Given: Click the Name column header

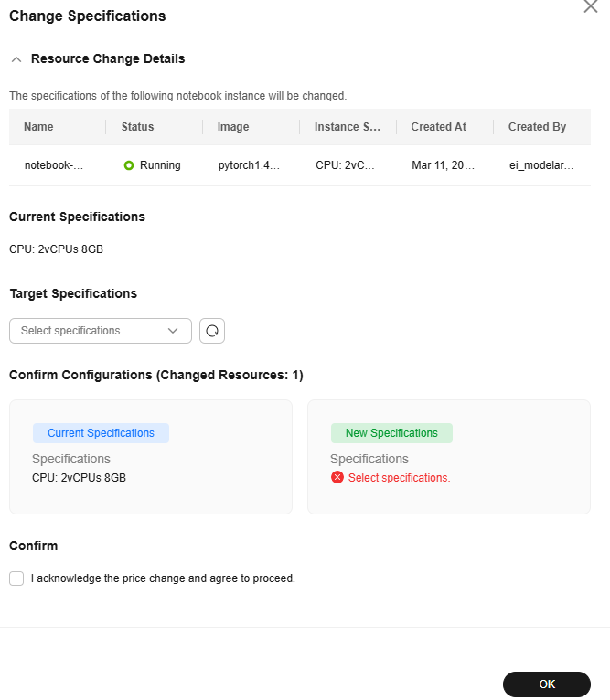Looking at the screenshot, I should click(x=38, y=127).
